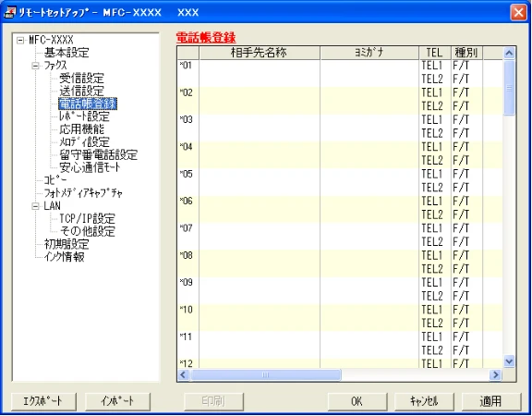Open TCP/IP設定 in the tree
This screenshot has width=532, height=416.
coord(87,219)
